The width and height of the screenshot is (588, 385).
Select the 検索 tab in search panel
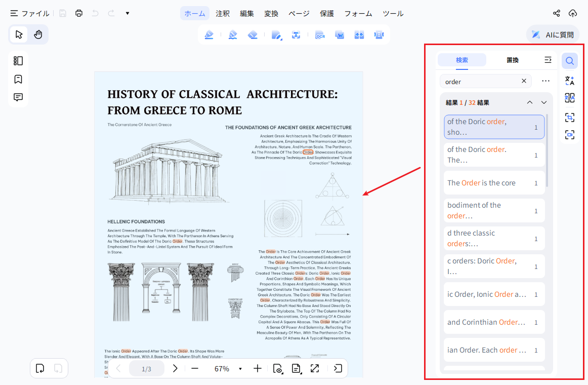point(462,60)
